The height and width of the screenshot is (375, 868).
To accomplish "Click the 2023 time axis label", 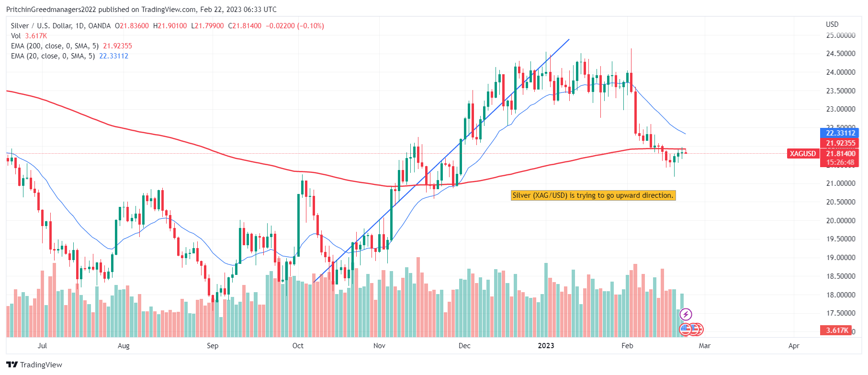I will (546, 346).
